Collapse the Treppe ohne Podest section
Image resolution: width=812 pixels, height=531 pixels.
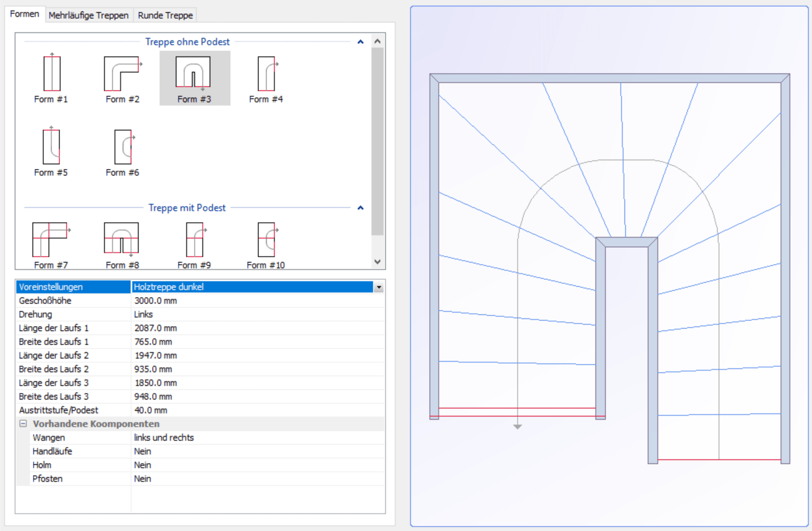click(x=360, y=41)
